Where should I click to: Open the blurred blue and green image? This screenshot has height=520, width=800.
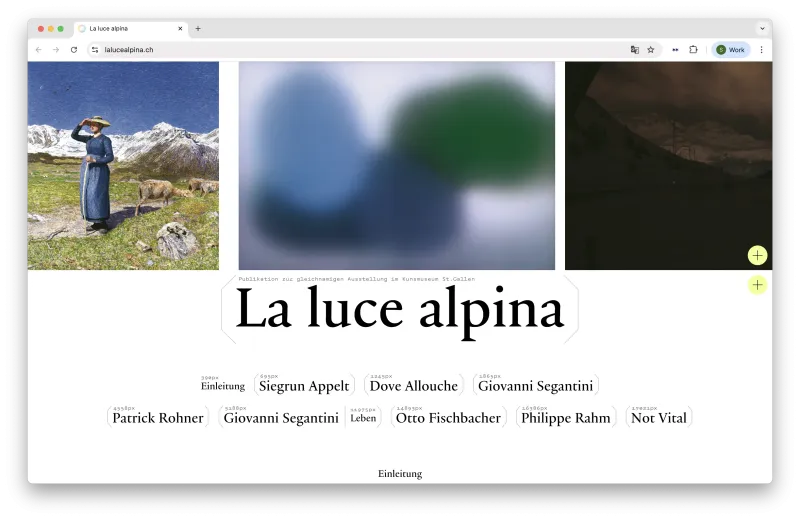tap(396, 165)
